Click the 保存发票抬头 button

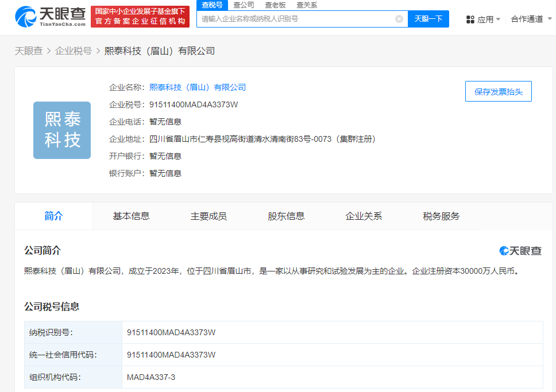click(498, 91)
